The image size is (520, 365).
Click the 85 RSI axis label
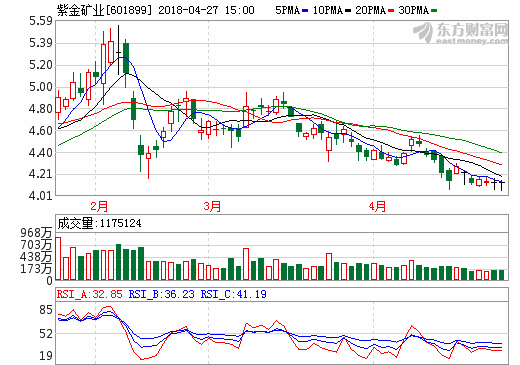[46, 310]
